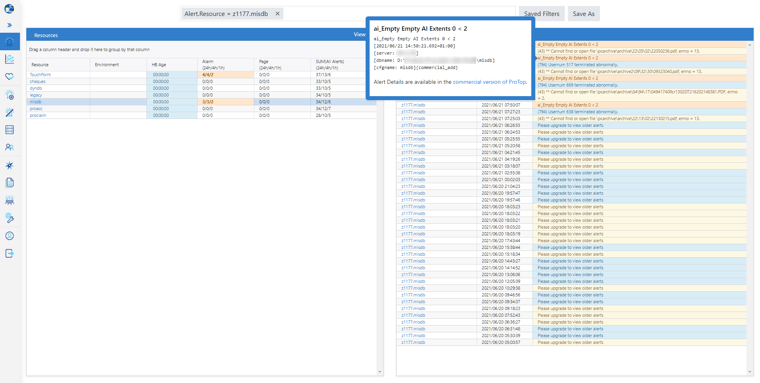Click timestamp 2021/06/20 21:04:23

tap(501, 186)
